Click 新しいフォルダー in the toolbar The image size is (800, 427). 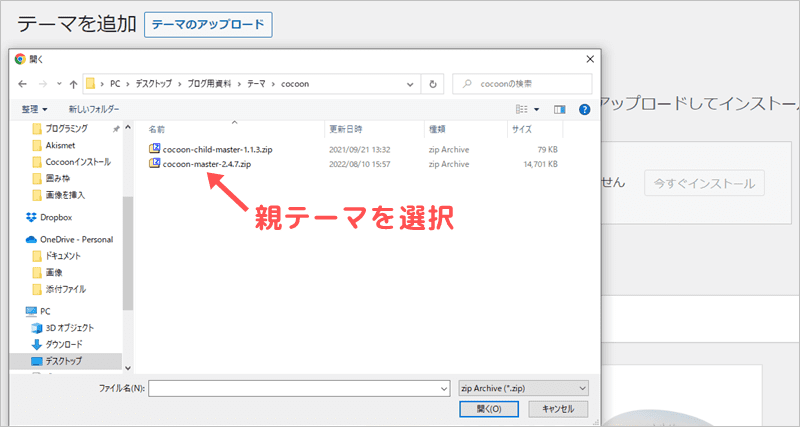pos(93,108)
